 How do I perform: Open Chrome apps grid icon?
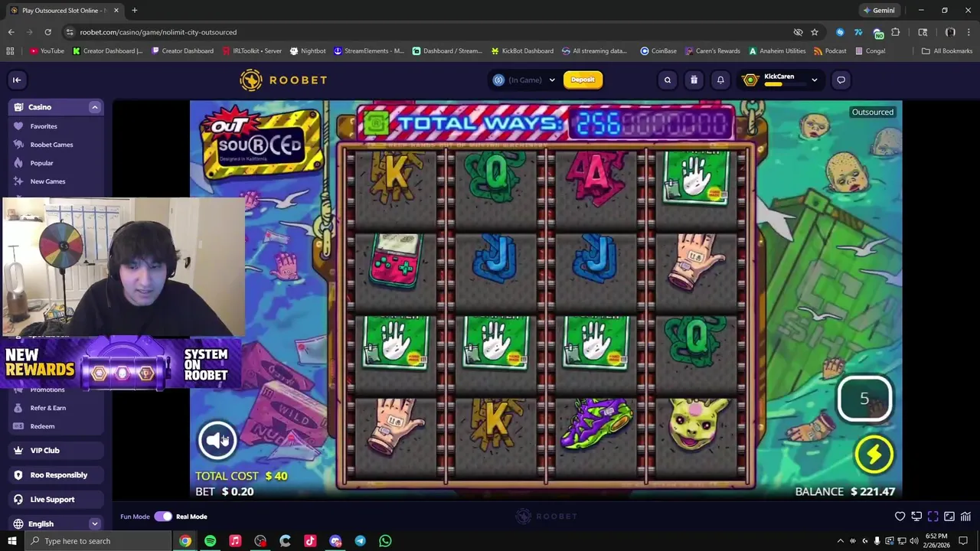click(x=10, y=51)
